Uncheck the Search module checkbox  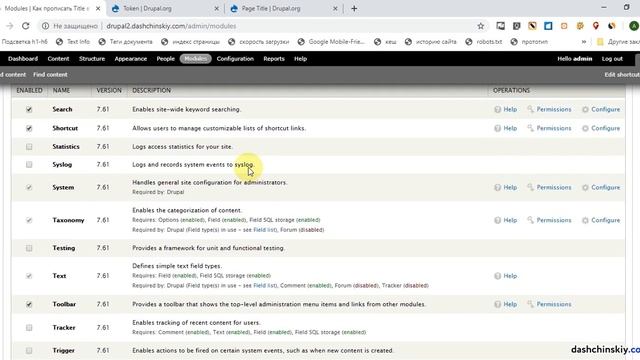29,109
